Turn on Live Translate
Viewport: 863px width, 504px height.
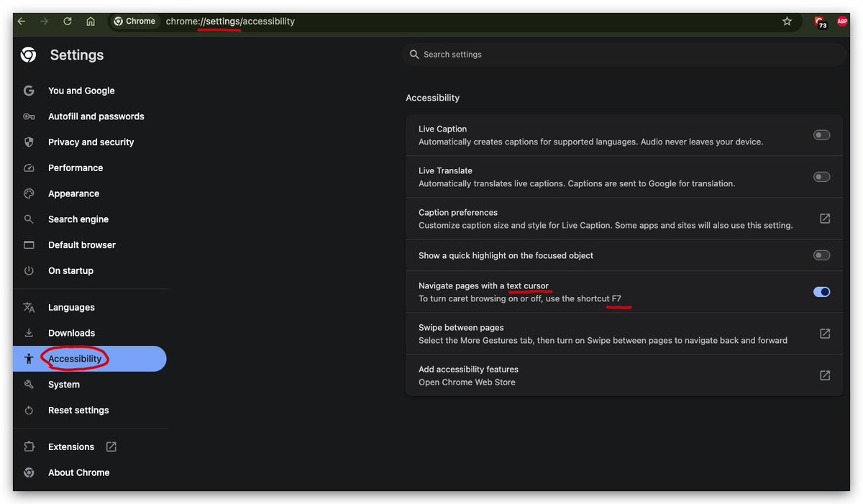coord(821,176)
